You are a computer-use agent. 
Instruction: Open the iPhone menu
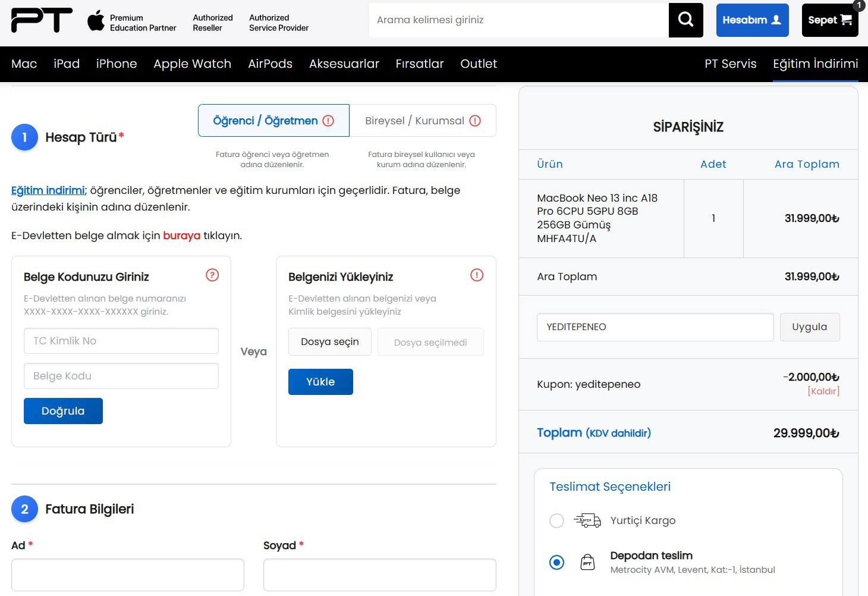(x=117, y=64)
